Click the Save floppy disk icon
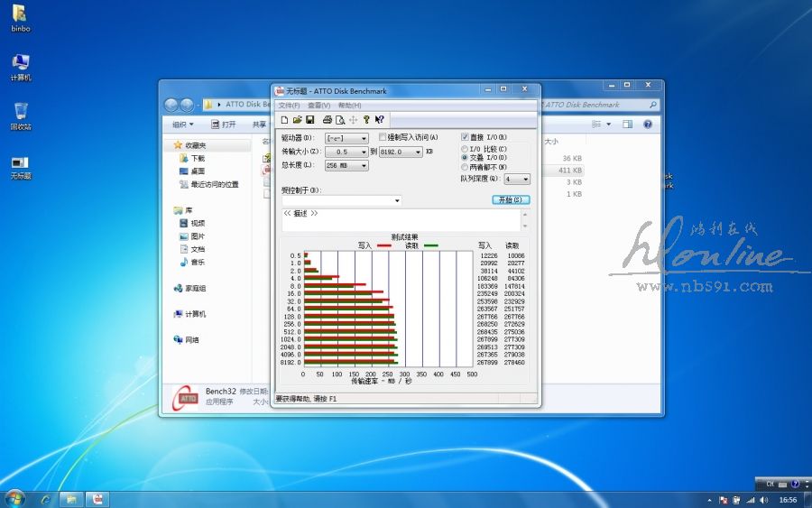Viewport: 812px width, 508px height. 310,119
